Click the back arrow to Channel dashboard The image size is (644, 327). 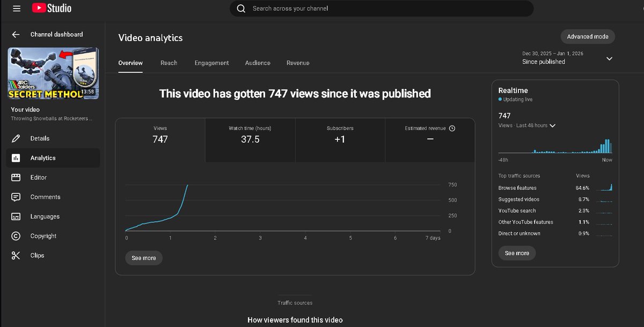click(x=16, y=34)
